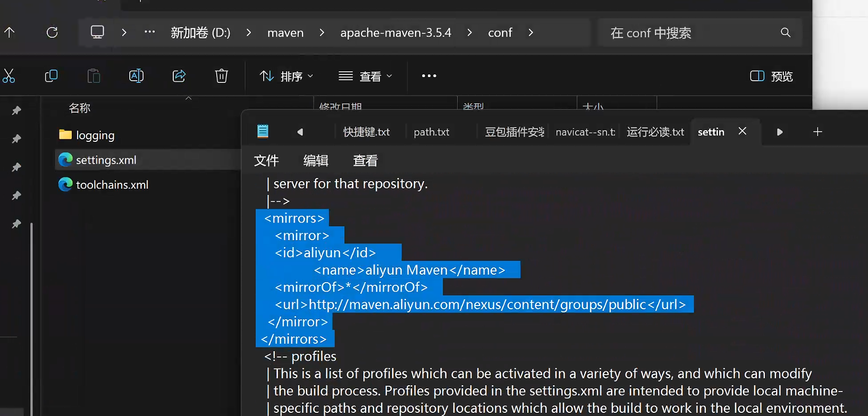Switch to path.txt tab
The width and height of the screenshot is (868, 416).
pos(432,132)
